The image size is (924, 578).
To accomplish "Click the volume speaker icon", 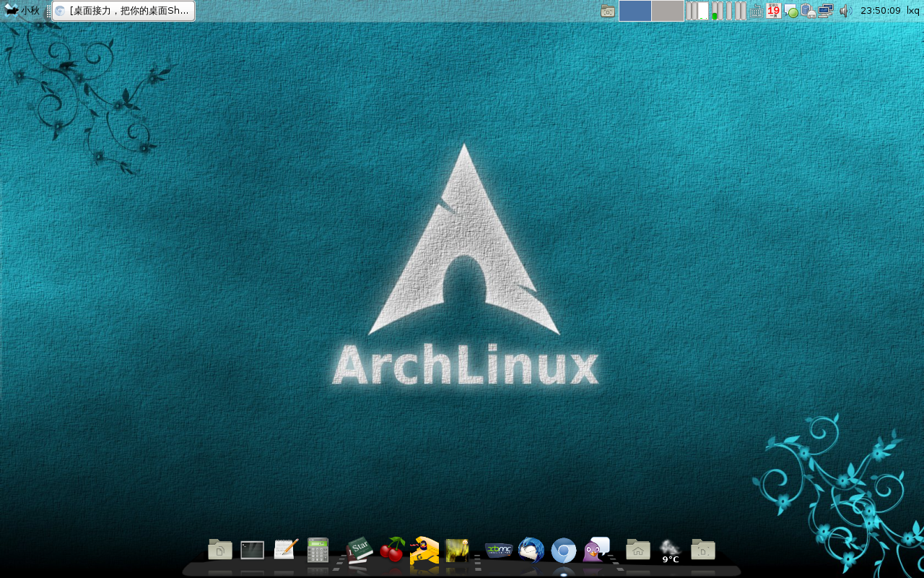I will 845,11.
